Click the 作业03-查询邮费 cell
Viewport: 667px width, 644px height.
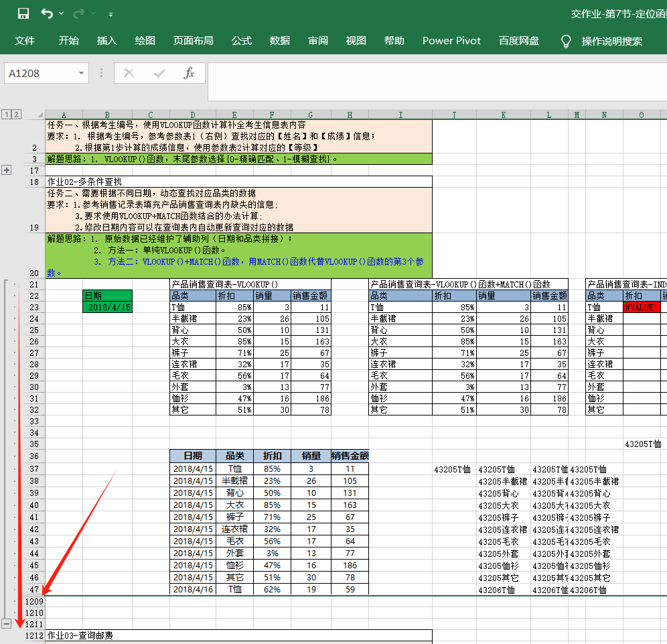click(238, 635)
